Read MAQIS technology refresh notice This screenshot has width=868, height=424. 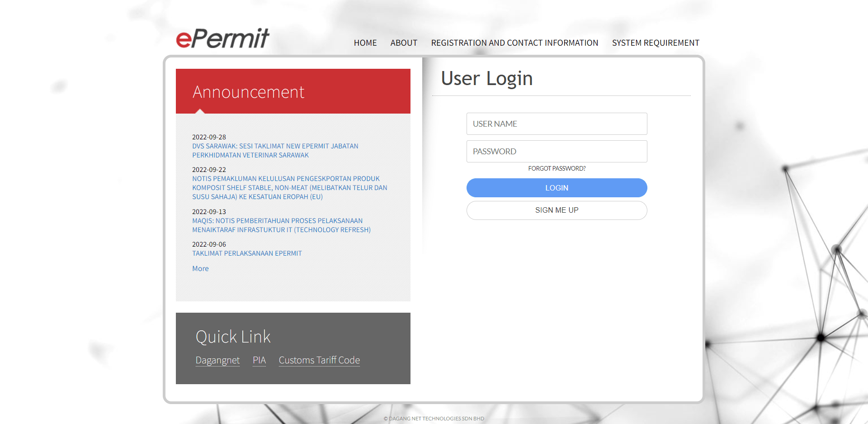click(x=281, y=225)
